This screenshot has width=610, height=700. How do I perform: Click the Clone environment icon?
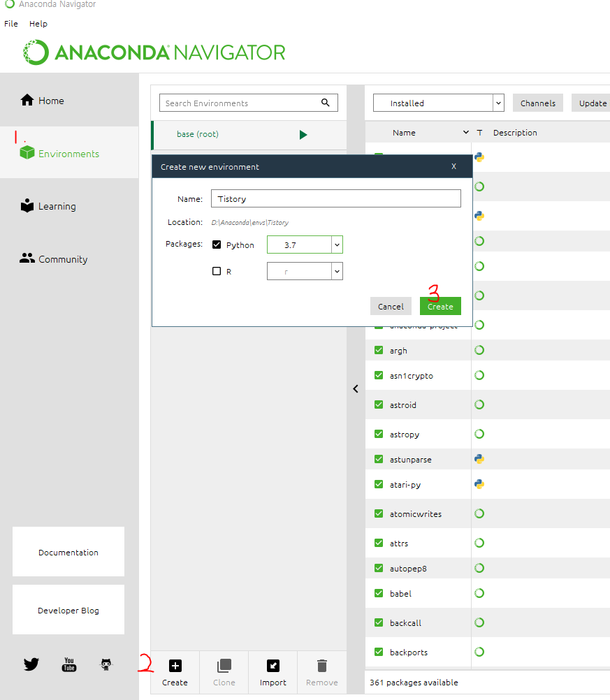pos(224,666)
